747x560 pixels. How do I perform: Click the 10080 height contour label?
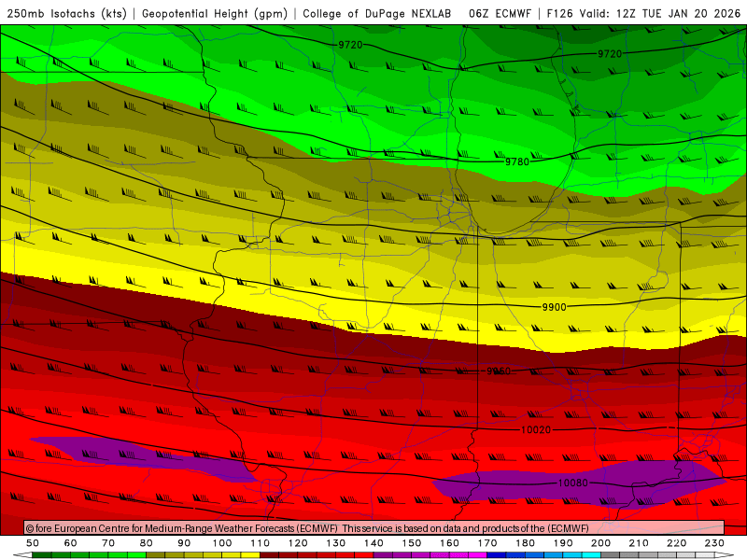[572, 483]
